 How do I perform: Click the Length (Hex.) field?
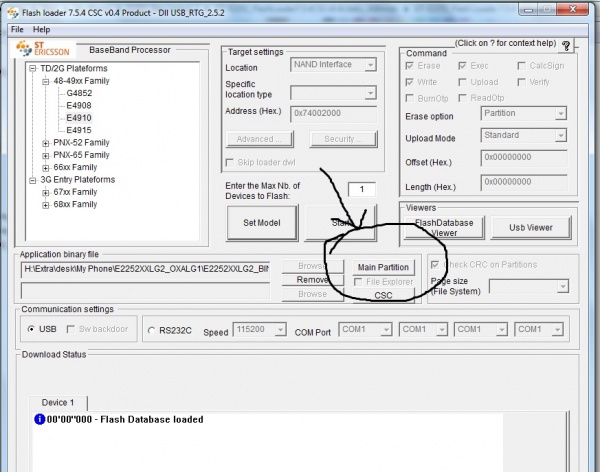pyautogui.click(x=523, y=182)
